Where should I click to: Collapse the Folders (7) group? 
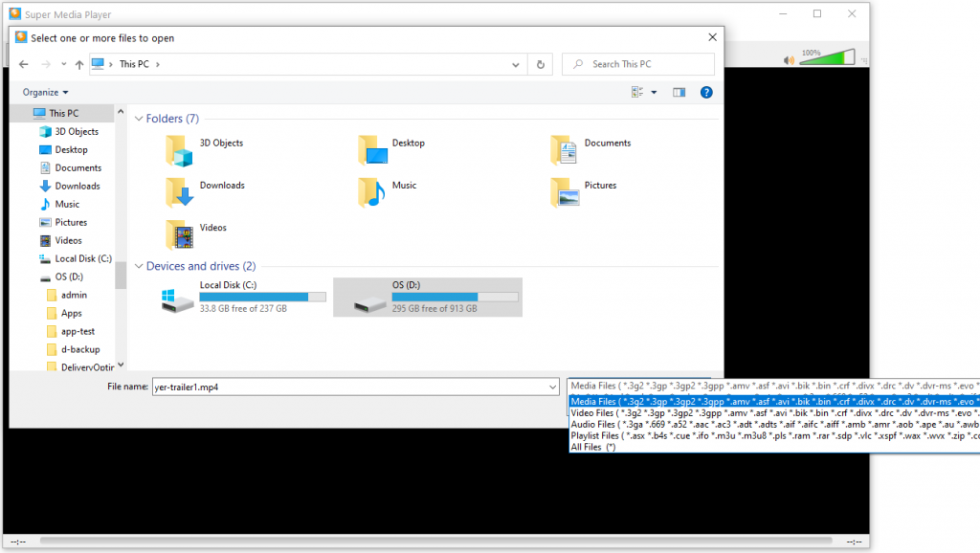click(x=139, y=119)
